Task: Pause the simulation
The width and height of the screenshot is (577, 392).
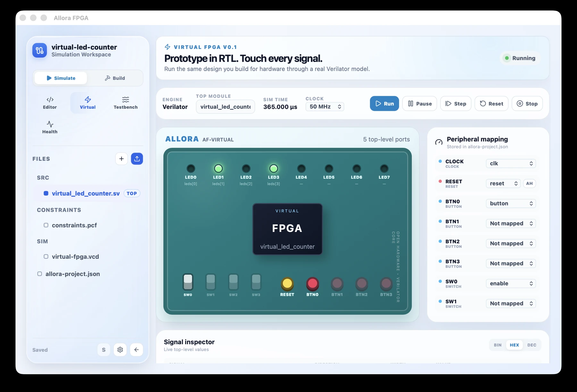Action: tap(420, 103)
